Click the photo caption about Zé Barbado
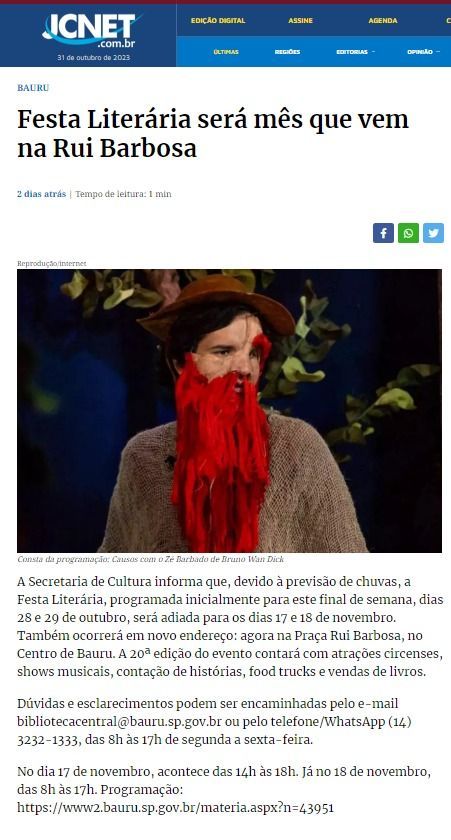This screenshot has width=451, height=840. coord(151,559)
